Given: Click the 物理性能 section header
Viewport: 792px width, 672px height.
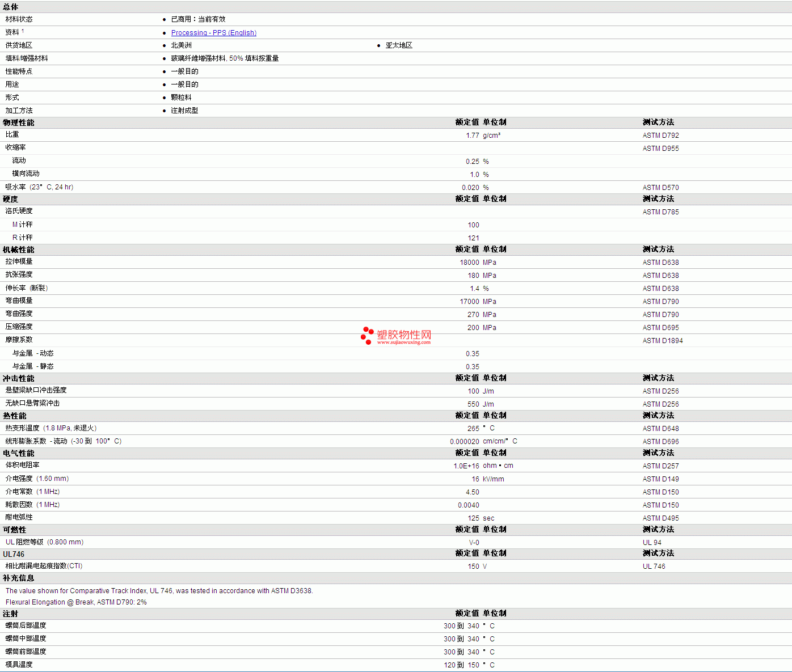Looking at the screenshot, I should pyautogui.click(x=18, y=122).
